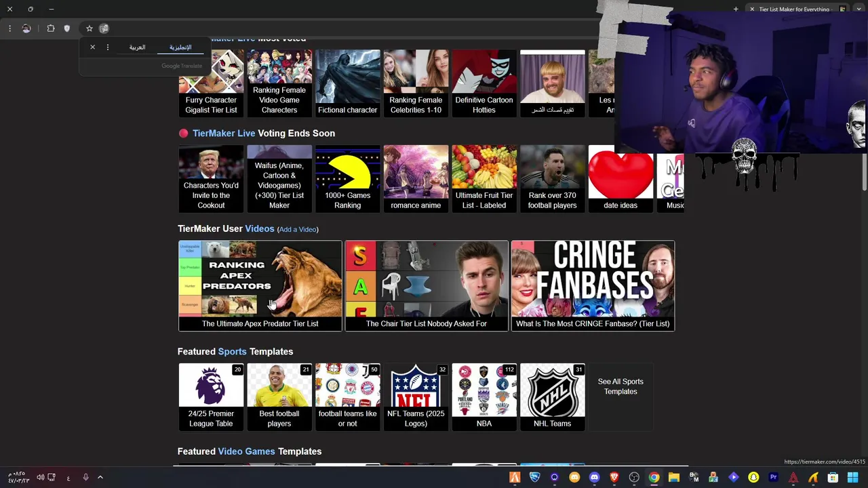Open the NBA teams template

(x=484, y=396)
